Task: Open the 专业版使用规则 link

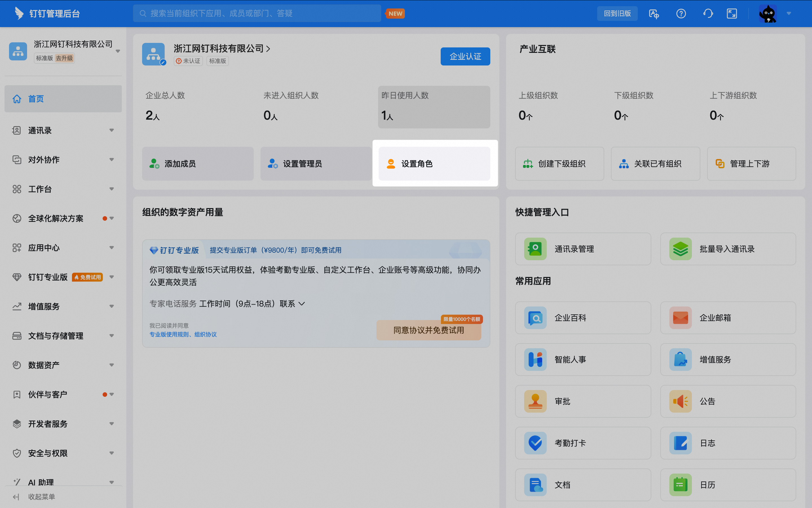Action: [169, 335]
